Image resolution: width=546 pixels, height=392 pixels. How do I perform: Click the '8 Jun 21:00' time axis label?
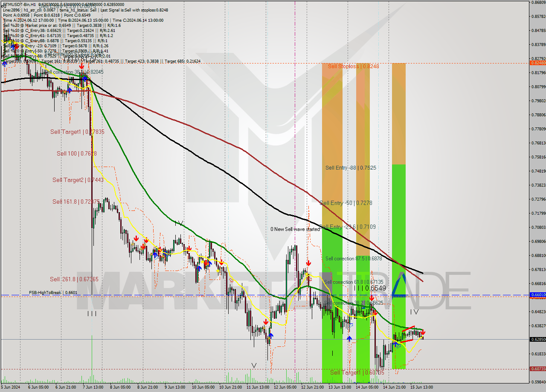tap(147, 387)
